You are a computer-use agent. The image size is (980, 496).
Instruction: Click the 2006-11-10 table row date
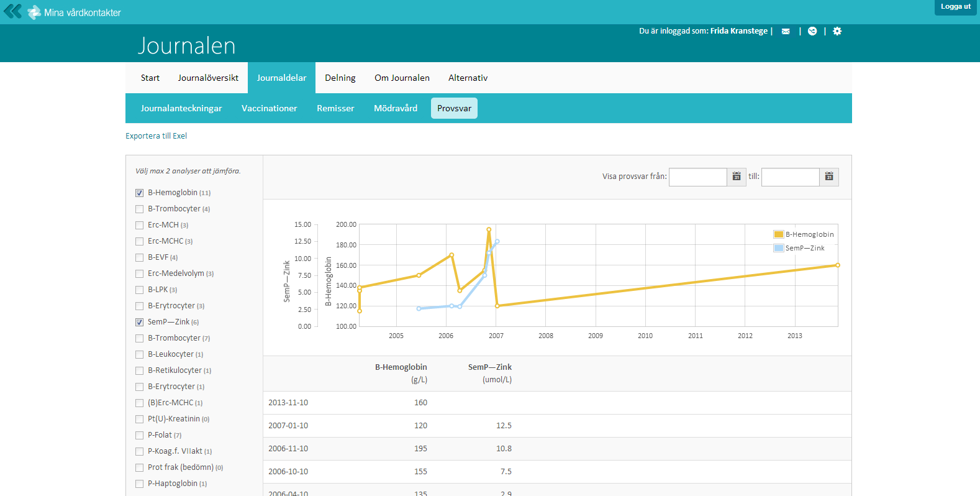click(288, 449)
